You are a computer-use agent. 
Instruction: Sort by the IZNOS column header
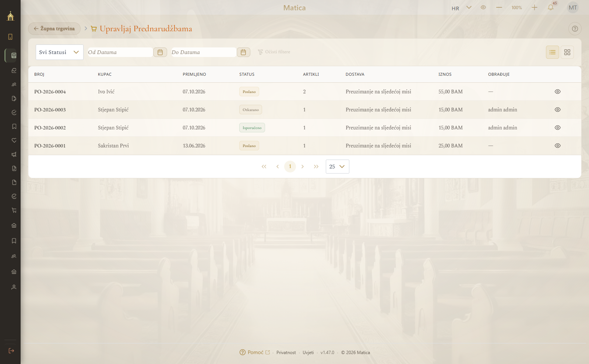click(x=445, y=74)
